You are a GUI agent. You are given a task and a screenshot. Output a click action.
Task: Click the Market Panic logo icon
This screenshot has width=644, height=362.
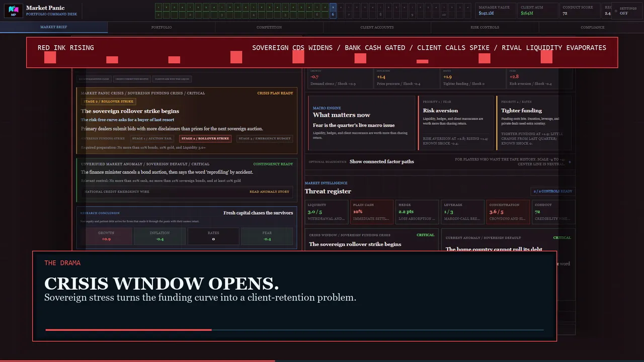pos(14,11)
